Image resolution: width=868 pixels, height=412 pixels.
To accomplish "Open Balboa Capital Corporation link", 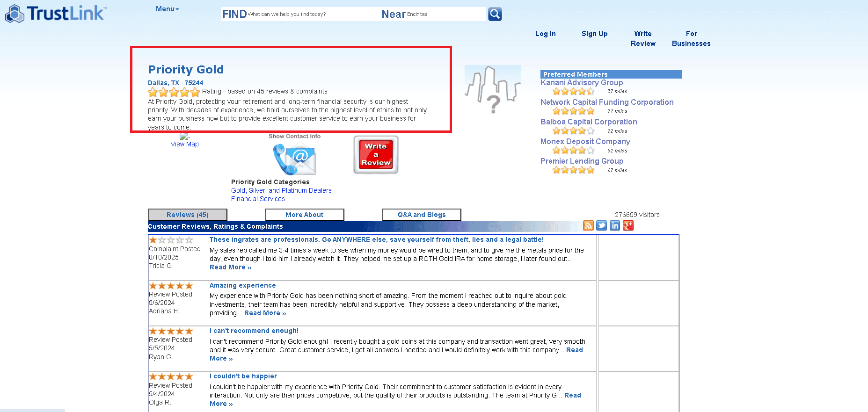I will [589, 122].
